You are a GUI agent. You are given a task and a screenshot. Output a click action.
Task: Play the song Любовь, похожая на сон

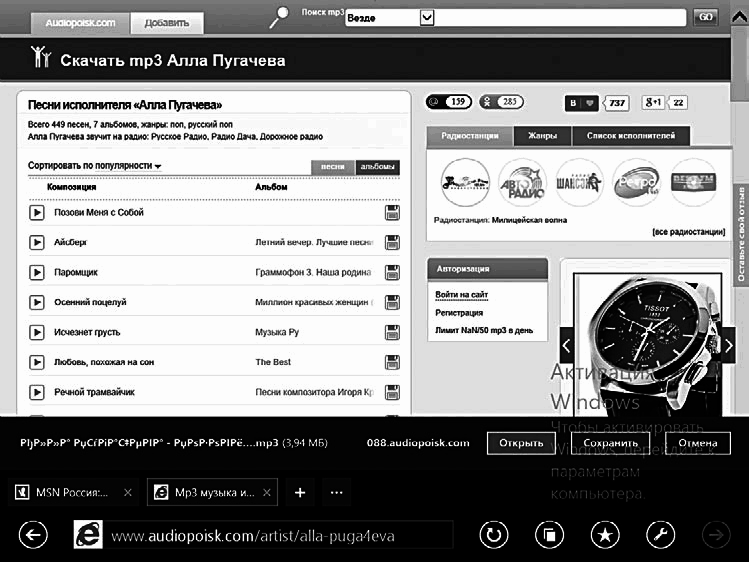coord(37,362)
